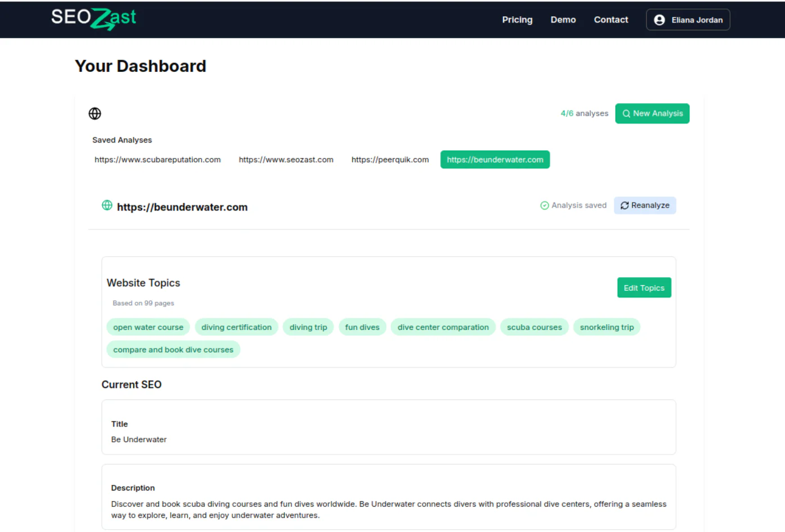Screen dimensions: 785x532
Task: Click the globe icon beside https://beunderwater.com heading
Action: click(x=107, y=205)
